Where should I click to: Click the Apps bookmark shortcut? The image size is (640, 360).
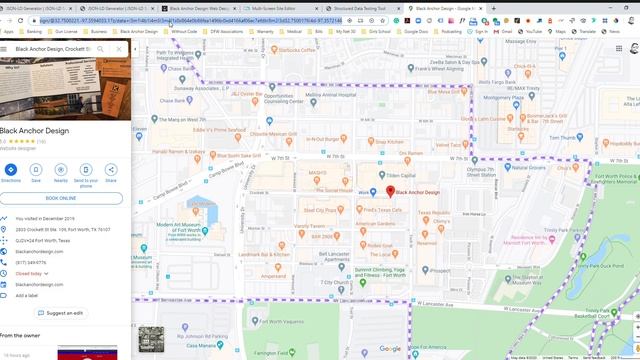[7, 31]
